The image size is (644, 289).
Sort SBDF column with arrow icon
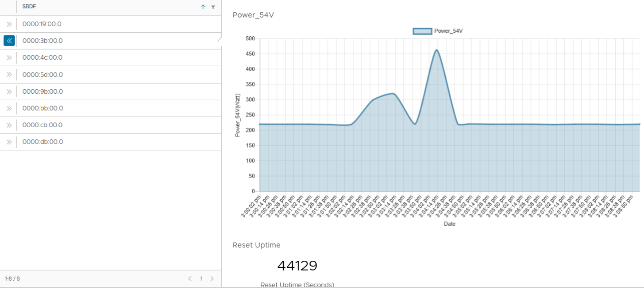[x=203, y=7]
